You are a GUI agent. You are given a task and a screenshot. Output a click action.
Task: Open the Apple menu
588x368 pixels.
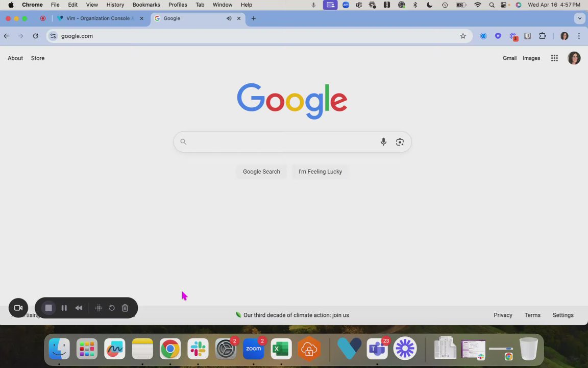click(11, 5)
